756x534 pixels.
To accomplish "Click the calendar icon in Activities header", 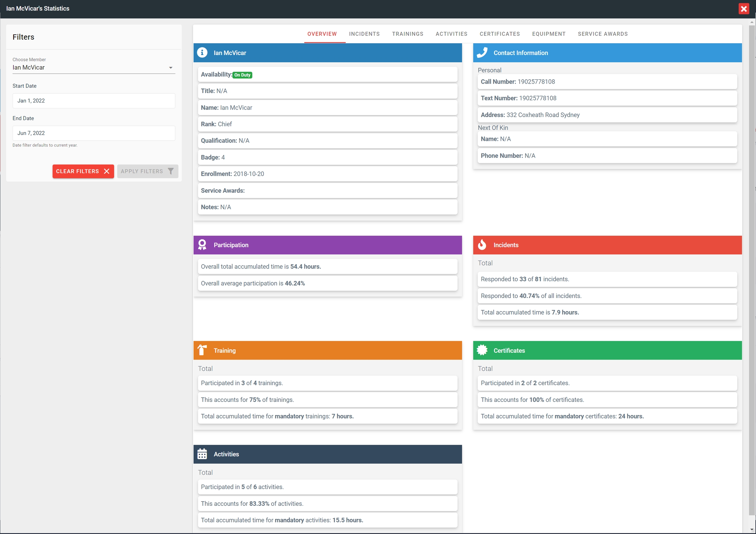I will tap(202, 454).
